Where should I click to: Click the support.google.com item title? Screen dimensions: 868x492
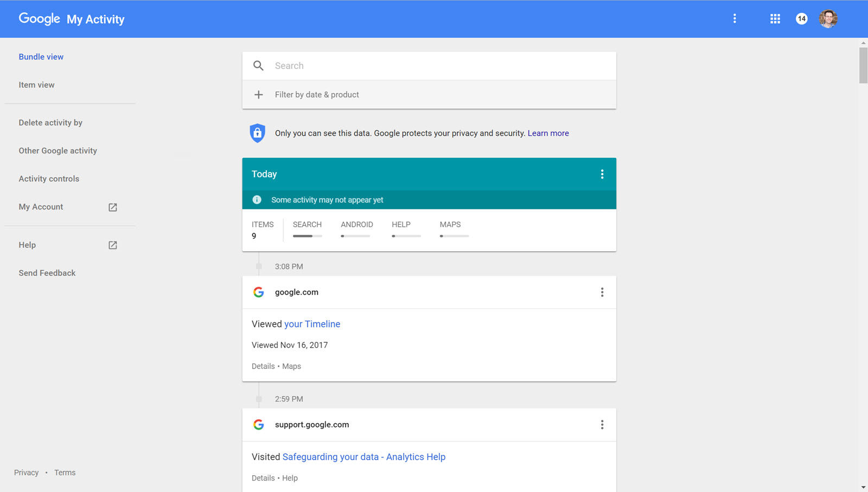click(x=312, y=424)
